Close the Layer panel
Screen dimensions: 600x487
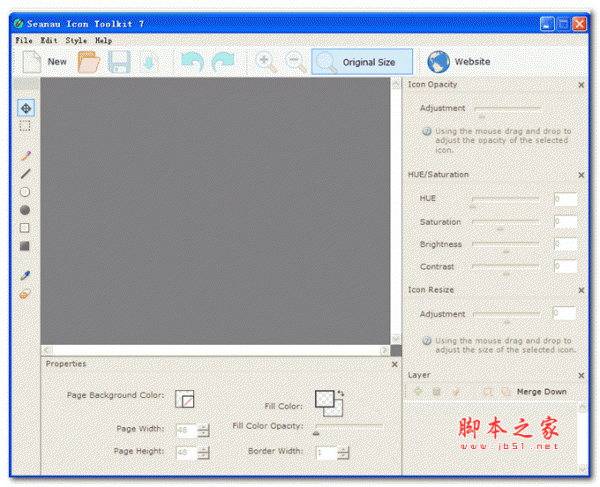[x=581, y=376]
